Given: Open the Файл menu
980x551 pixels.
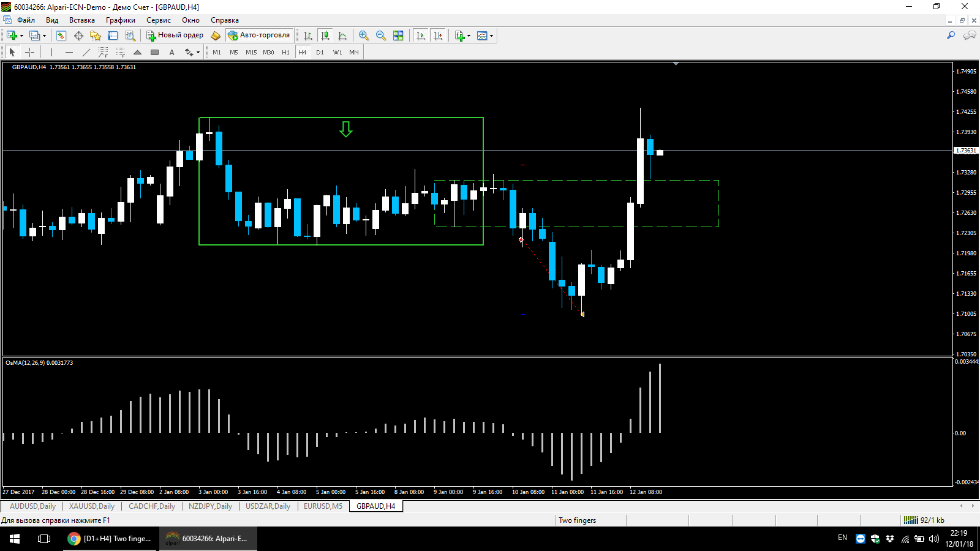Looking at the screenshot, I should [26, 20].
